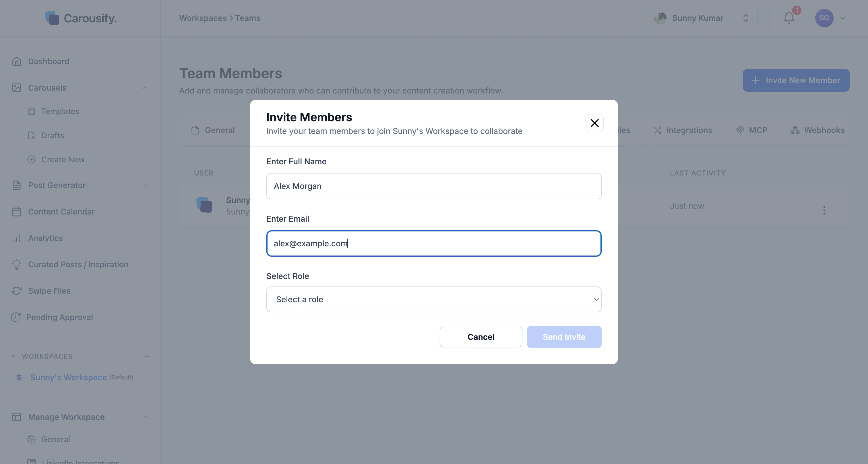Screen dimensions: 868x464
Task: Click the Swipe Files refresh icon
Action: (17, 291)
